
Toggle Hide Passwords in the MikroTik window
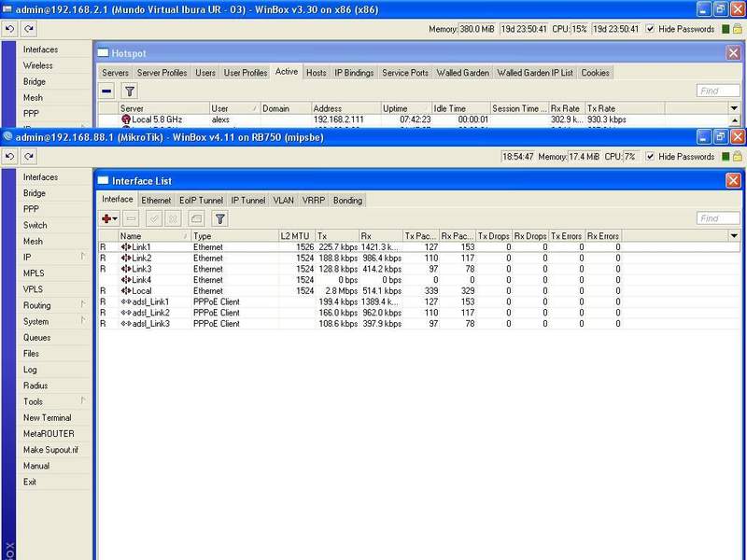pos(650,156)
